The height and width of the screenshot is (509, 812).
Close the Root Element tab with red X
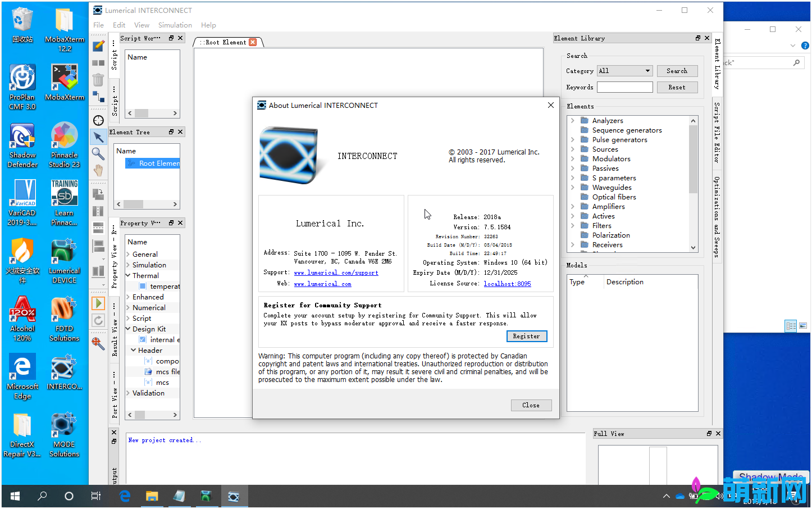[x=253, y=42]
